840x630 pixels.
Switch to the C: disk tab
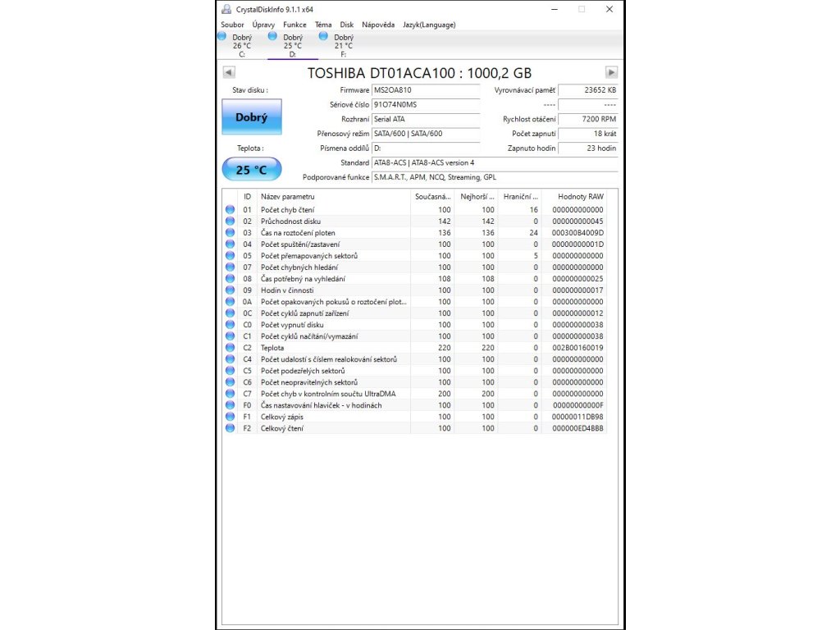point(241,45)
